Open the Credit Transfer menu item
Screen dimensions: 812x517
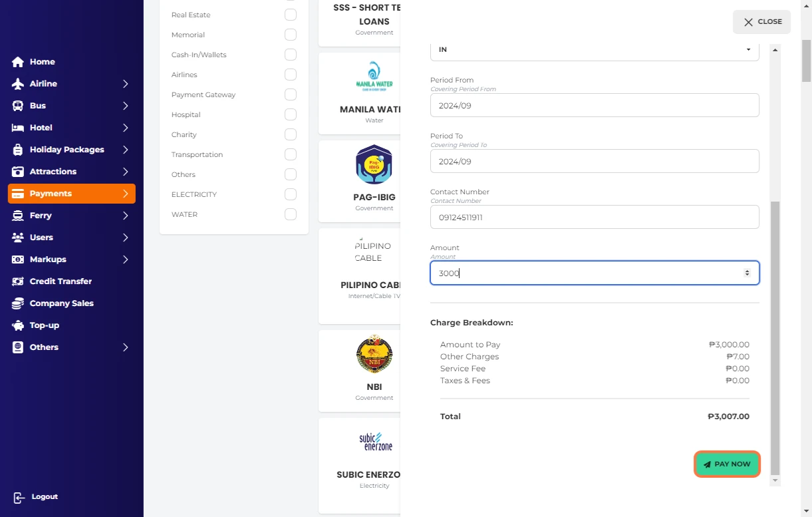pyautogui.click(x=61, y=281)
